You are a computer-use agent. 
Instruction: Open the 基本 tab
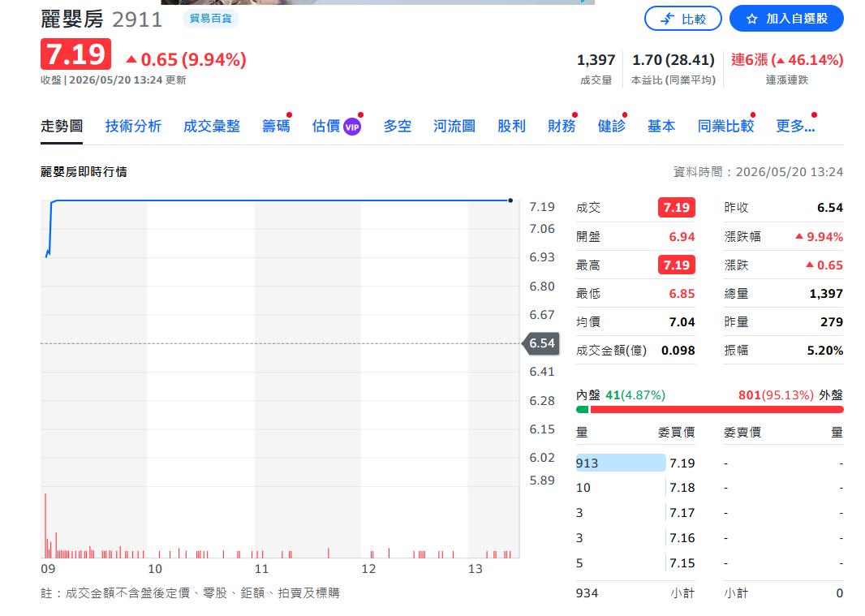click(x=661, y=127)
